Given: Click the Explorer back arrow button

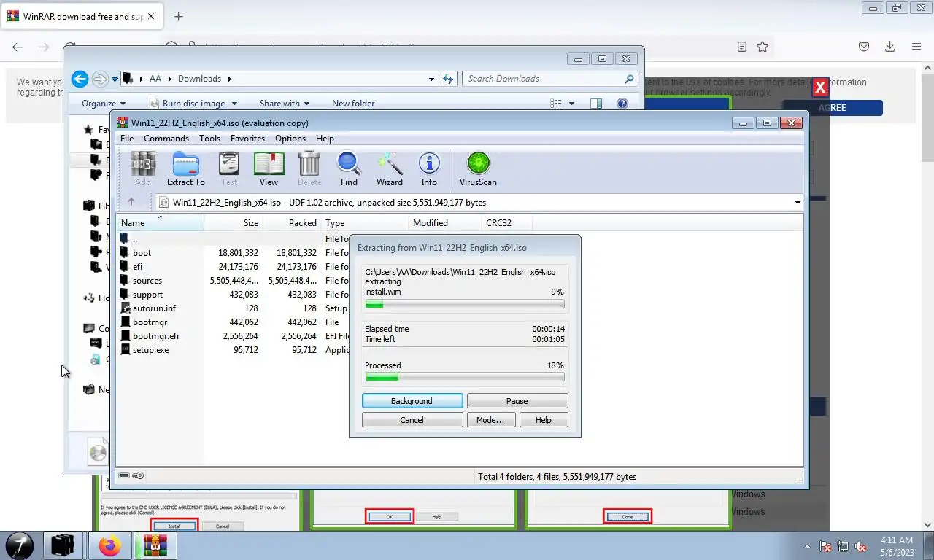Looking at the screenshot, I should point(80,79).
